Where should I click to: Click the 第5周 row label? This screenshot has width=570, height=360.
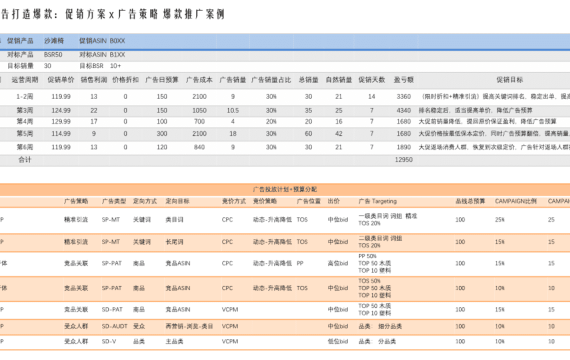24,134
